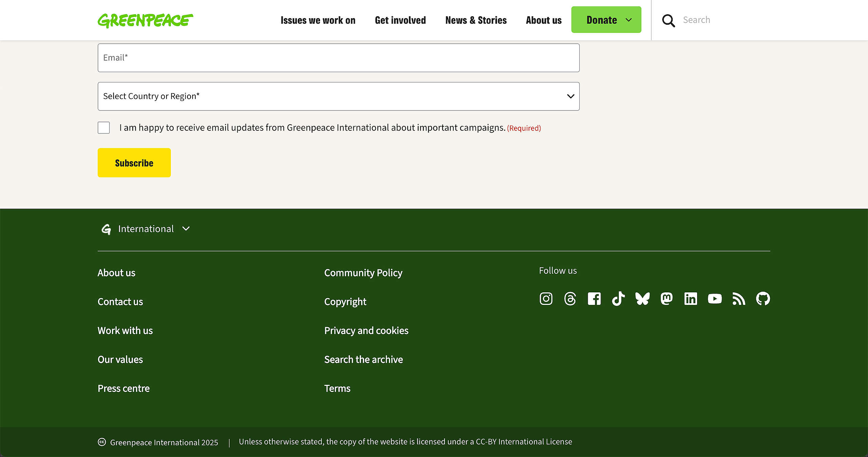Click the Greenpeace International 2025 text
This screenshot has width=868, height=457.
click(164, 442)
